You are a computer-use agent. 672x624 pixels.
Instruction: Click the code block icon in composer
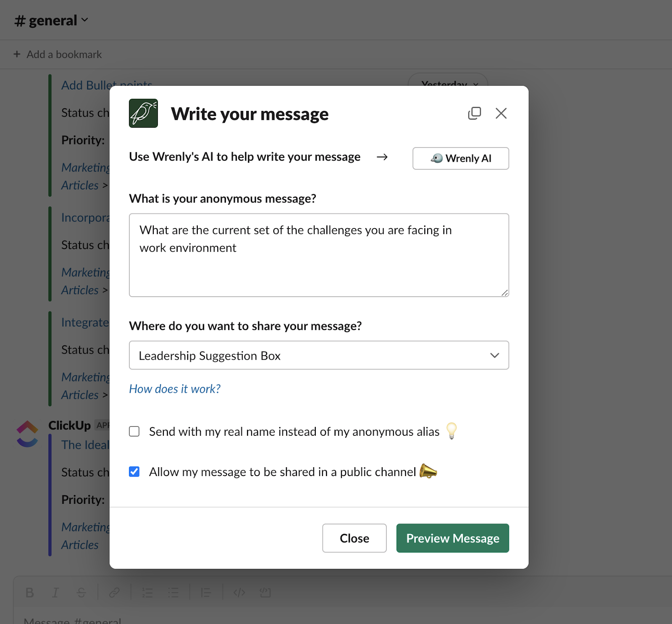[x=265, y=593]
